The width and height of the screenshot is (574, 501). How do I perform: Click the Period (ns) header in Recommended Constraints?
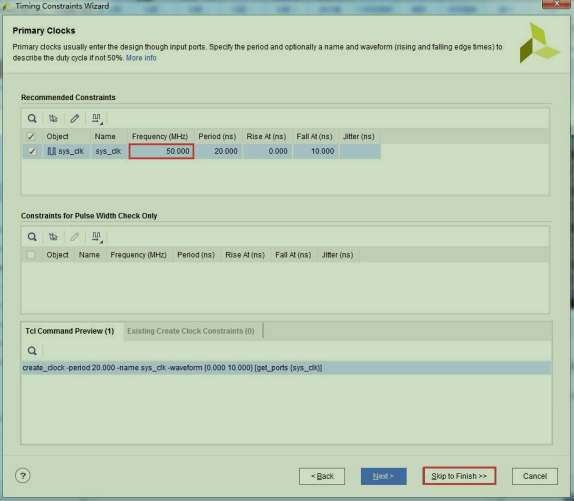(217, 137)
